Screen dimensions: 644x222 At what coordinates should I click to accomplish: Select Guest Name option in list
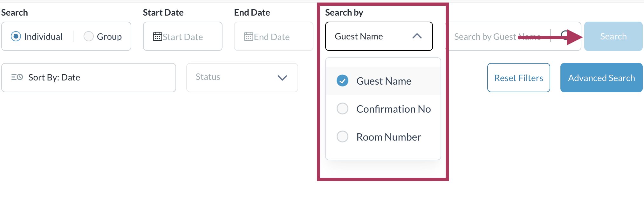click(x=384, y=81)
